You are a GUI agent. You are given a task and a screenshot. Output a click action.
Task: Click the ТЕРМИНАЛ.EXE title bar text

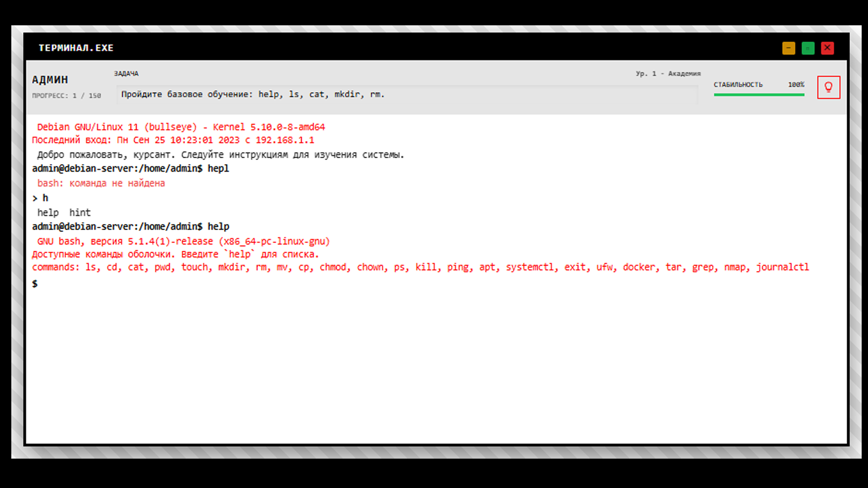(76, 48)
